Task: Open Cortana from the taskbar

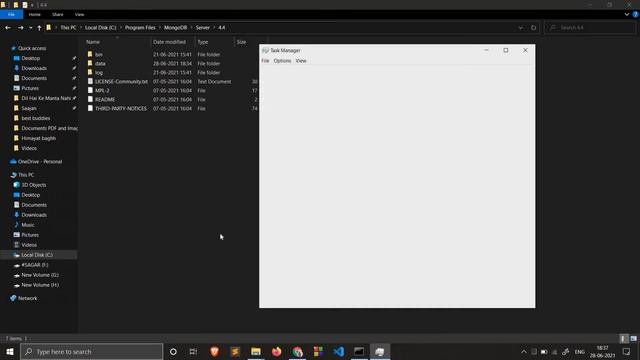Action: tap(173, 351)
